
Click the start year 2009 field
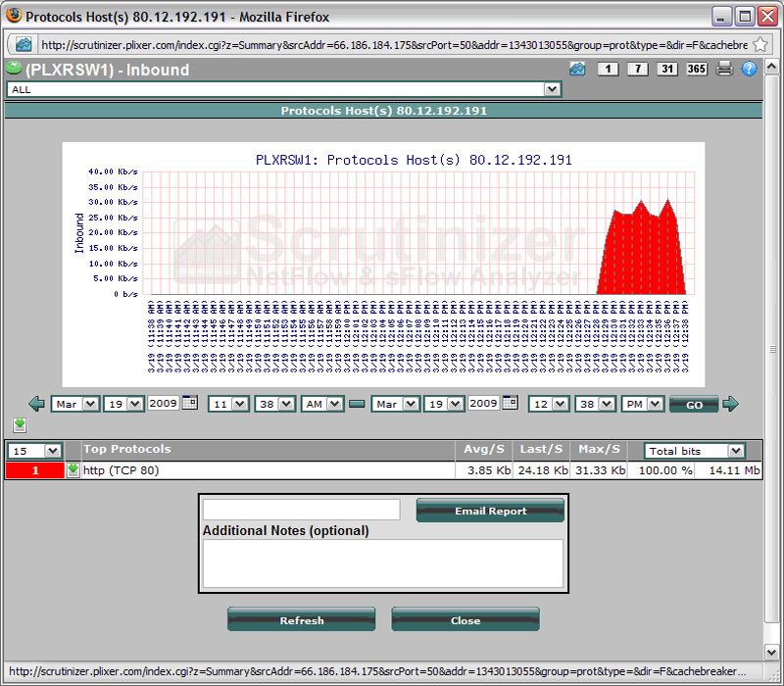pos(163,403)
